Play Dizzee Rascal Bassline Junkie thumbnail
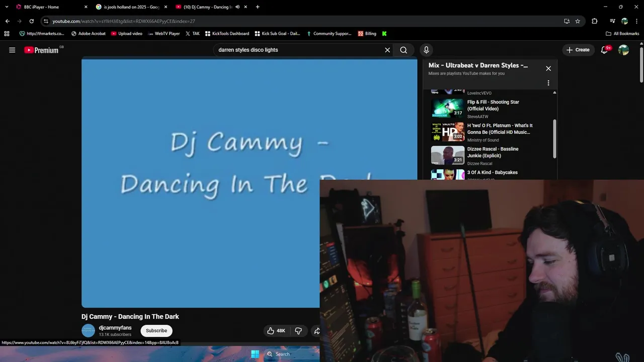This screenshot has width=644, height=362. pyautogui.click(x=447, y=155)
